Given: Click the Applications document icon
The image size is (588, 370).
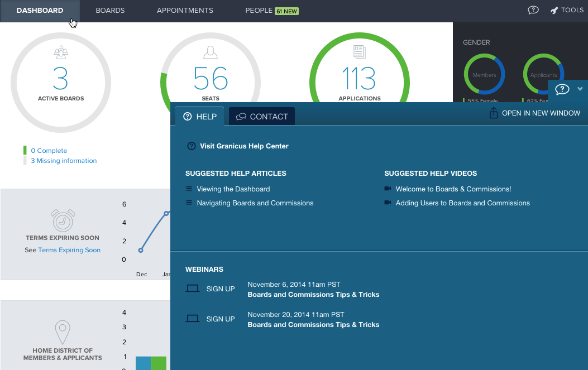Looking at the screenshot, I should (x=359, y=52).
